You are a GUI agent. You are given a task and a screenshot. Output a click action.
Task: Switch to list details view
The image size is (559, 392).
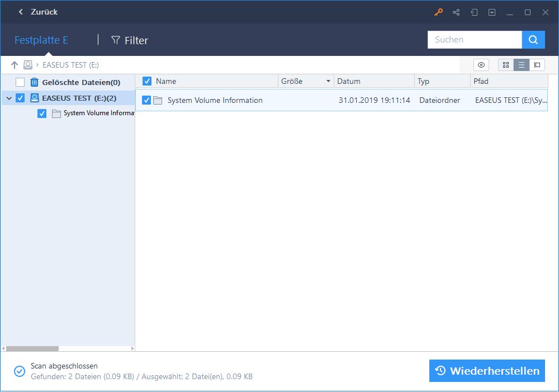(x=521, y=65)
